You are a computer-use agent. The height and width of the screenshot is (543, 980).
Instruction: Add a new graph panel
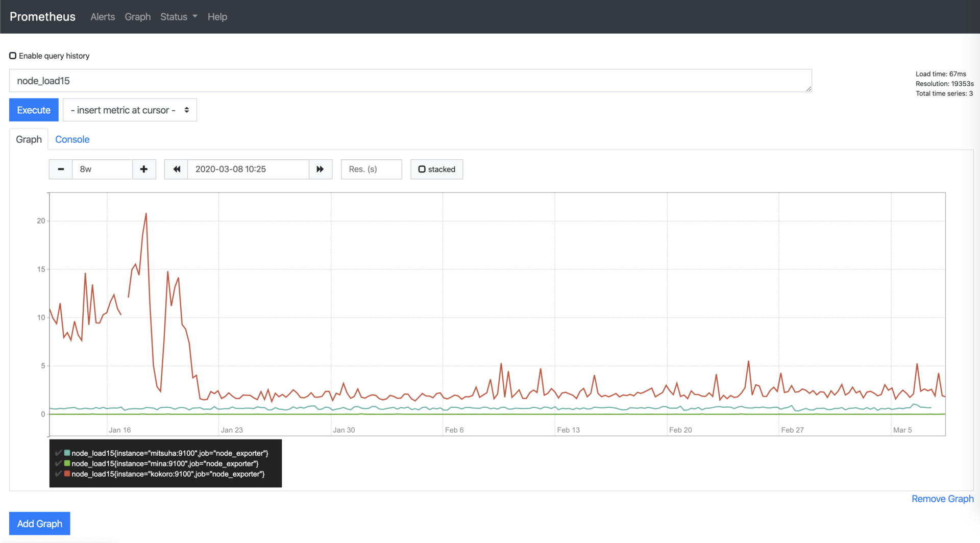pyautogui.click(x=39, y=523)
